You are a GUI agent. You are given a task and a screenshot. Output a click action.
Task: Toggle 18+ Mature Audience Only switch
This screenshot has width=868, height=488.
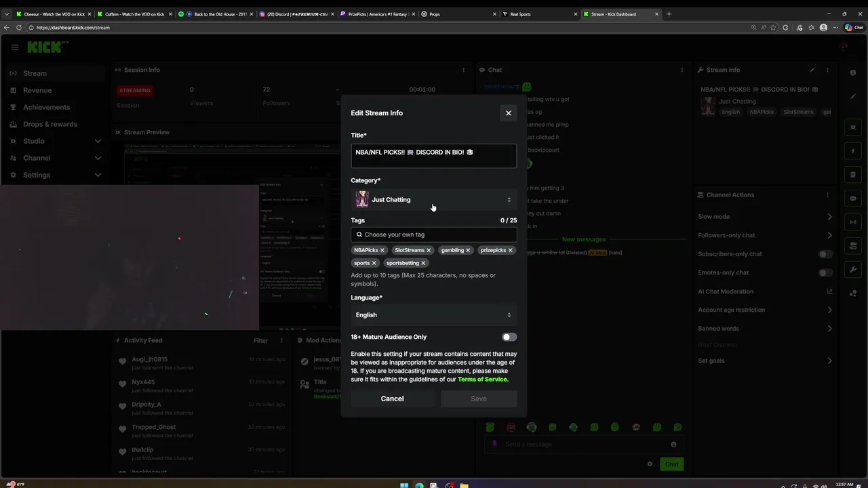[509, 337]
